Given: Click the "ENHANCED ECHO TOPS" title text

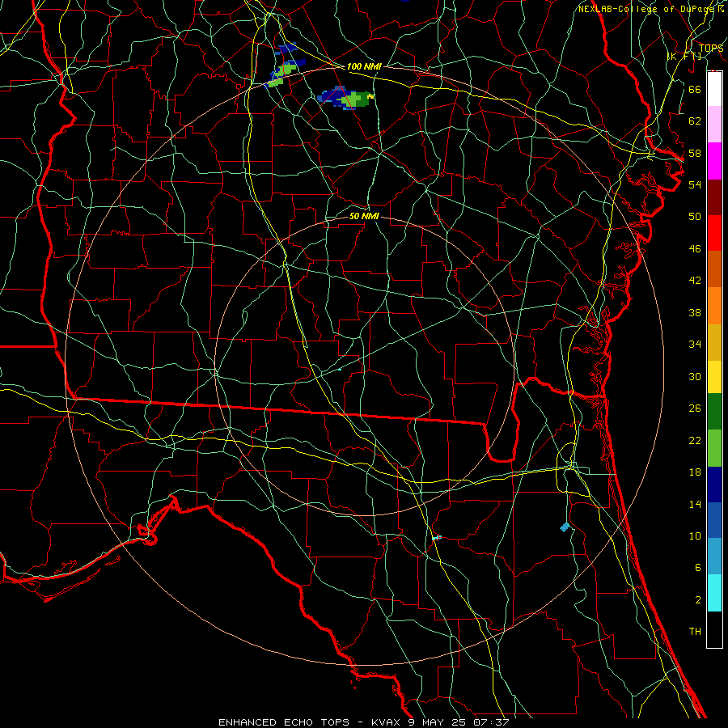Looking at the screenshot, I should 284,722.
